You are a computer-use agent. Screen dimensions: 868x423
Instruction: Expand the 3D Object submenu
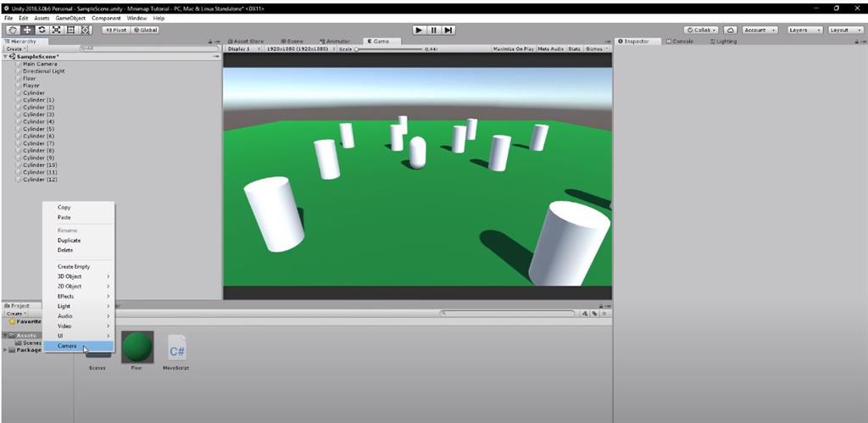coord(79,276)
